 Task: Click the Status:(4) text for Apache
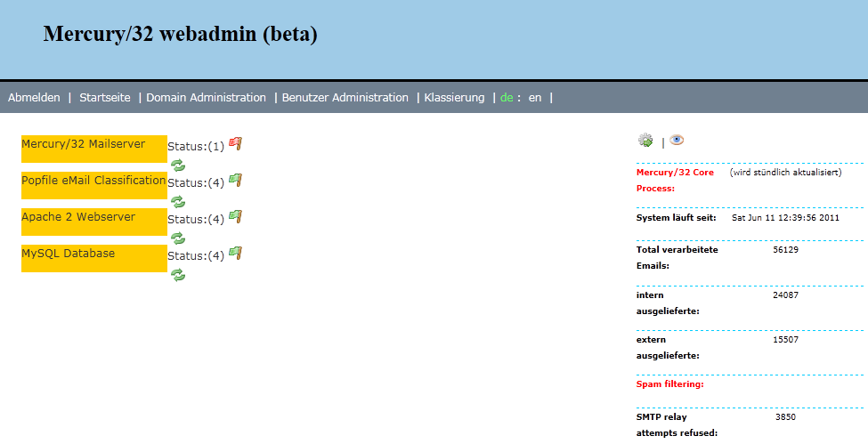[196, 219]
